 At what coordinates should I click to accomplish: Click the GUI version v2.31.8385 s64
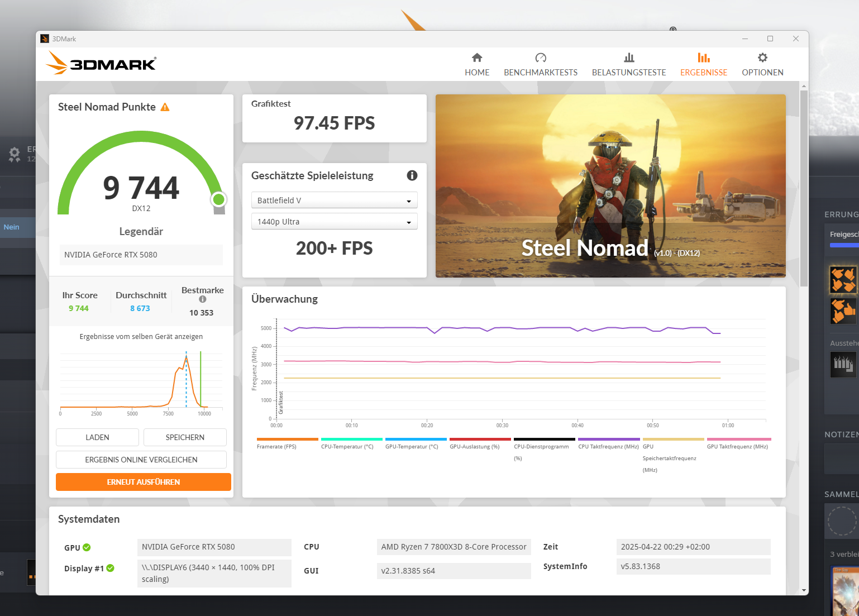pyautogui.click(x=454, y=571)
